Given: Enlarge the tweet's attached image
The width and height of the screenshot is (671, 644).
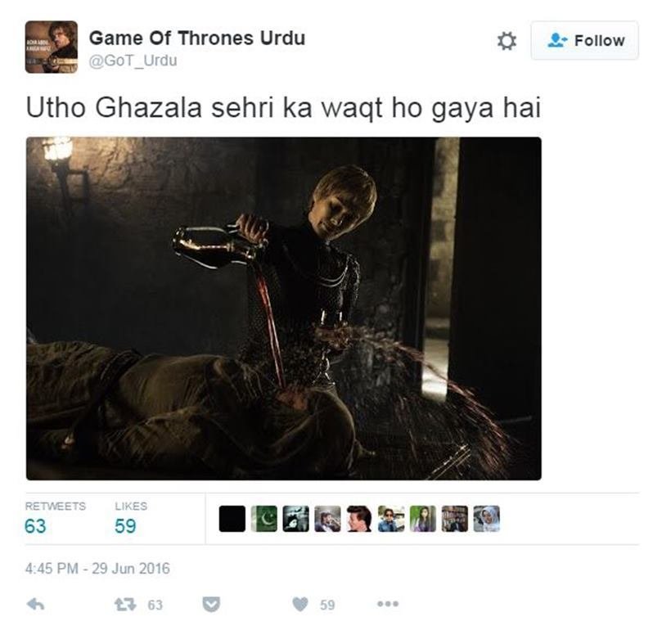Looking at the screenshot, I should pos(284,308).
